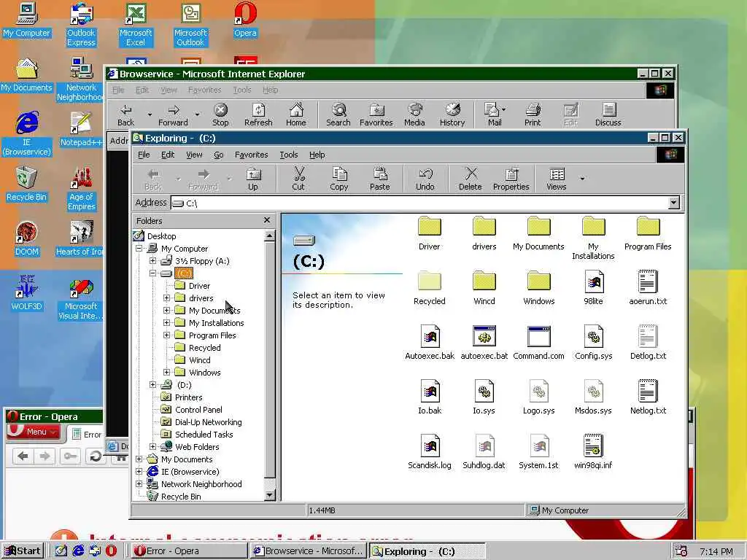Open History in the Internet Explorer toolbar
The image size is (747, 560).
452,114
